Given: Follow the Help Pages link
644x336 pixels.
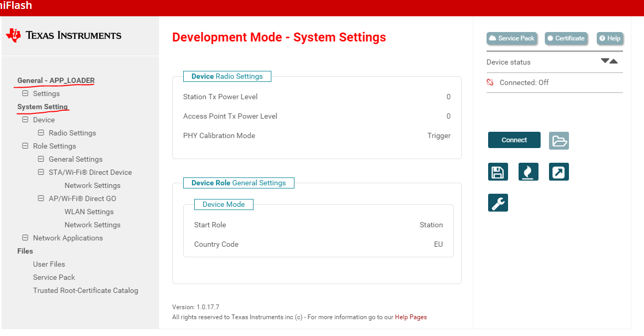Looking at the screenshot, I should pyautogui.click(x=411, y=317).
